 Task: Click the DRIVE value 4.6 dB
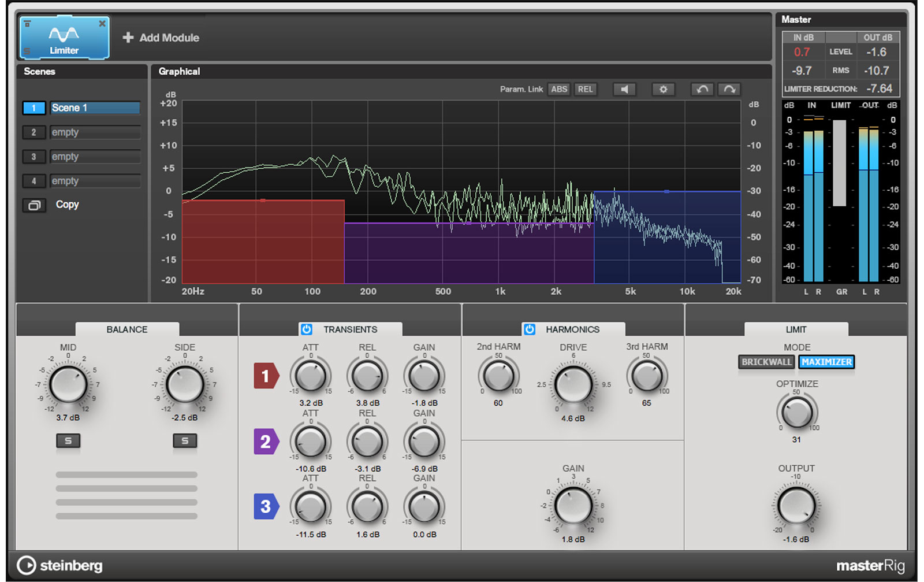(573, 418)
